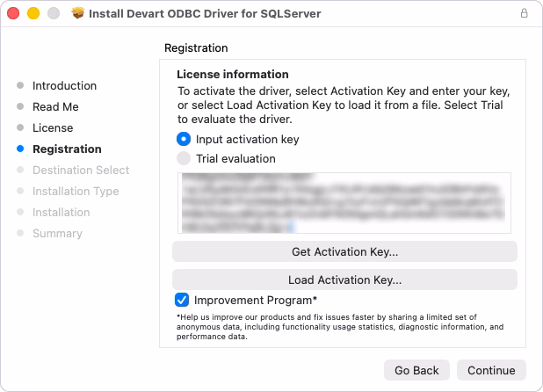This screenshot has height=392, width=543.
Task: Click the Summary step in the sidebar
Action: tap(57, 234)
